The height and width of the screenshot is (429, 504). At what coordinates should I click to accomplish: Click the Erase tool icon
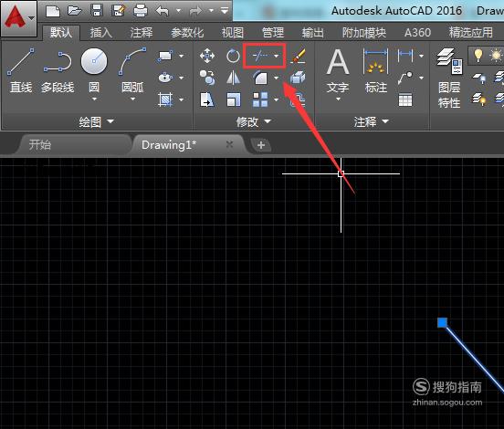298,56
